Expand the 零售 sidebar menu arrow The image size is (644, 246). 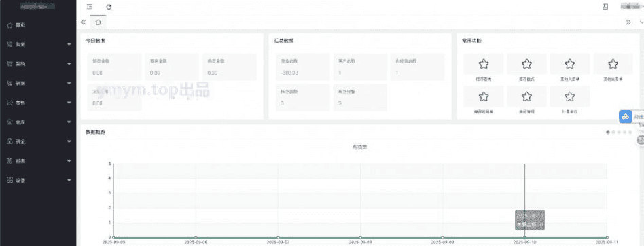tap(69, 103)
